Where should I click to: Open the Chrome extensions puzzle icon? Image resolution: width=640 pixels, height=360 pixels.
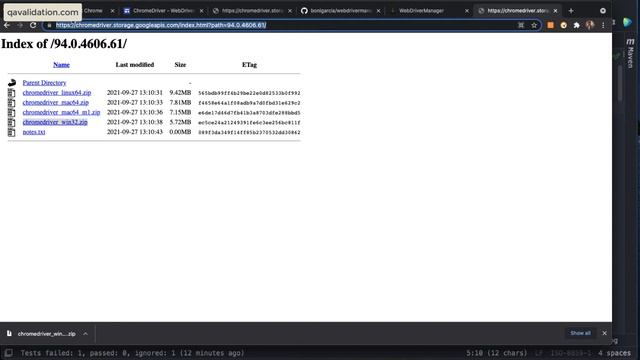576,25
